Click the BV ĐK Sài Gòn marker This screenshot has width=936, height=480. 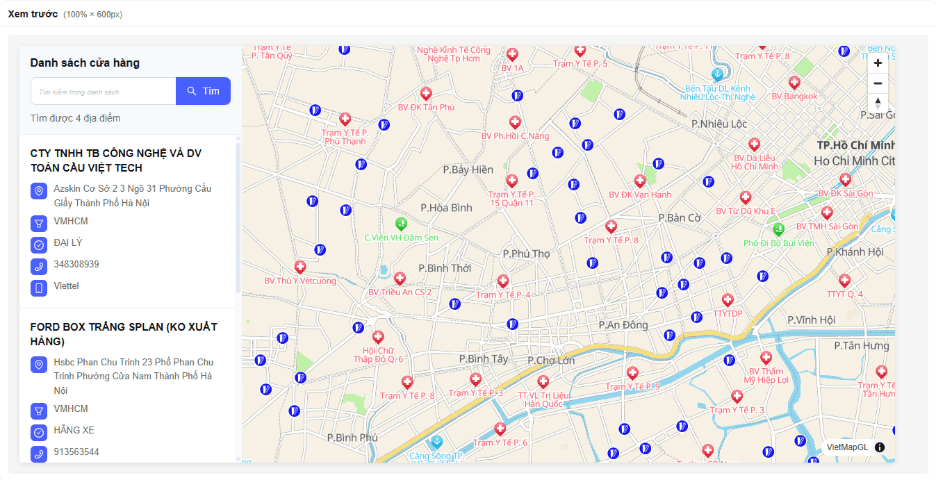click(x=845, y=180)
